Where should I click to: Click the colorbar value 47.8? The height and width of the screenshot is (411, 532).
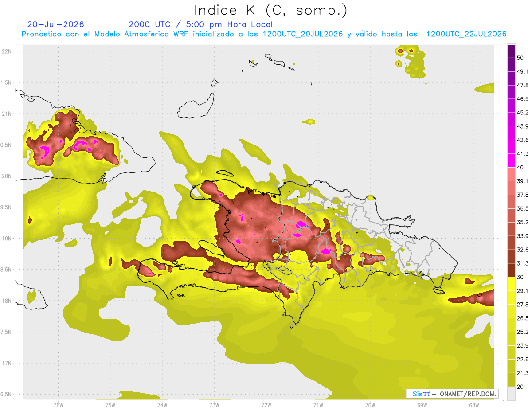pyautogui.click(x=523, y=85)
